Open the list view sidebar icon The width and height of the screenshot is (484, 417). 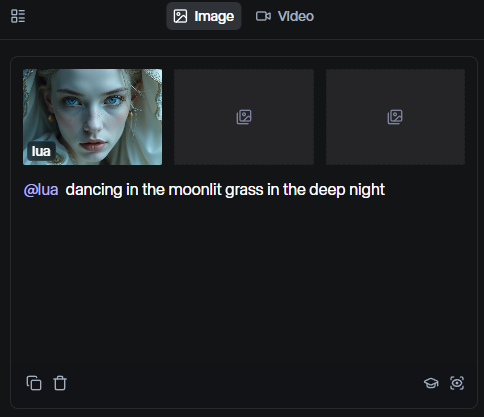pyautogui.click(x=18, y=16)
